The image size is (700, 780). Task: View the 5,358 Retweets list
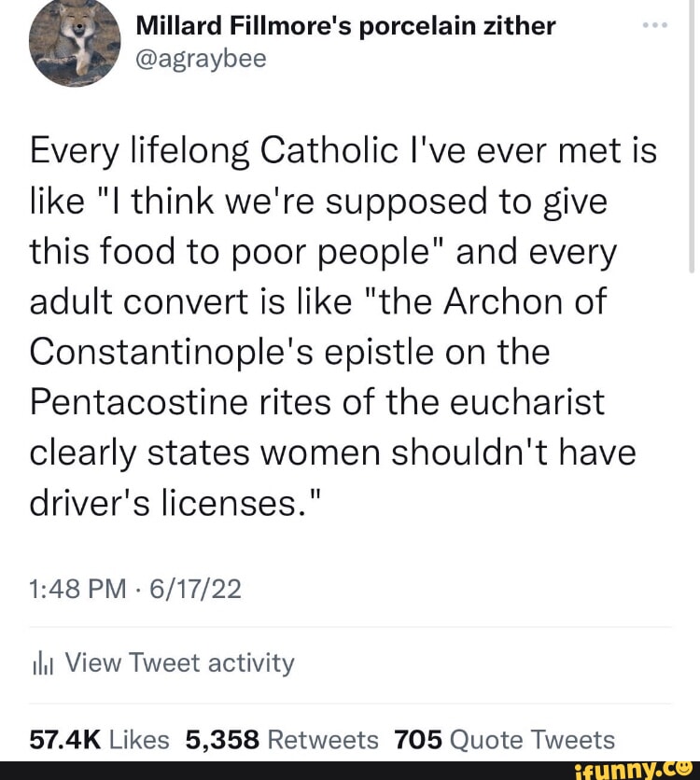[282, 740]
